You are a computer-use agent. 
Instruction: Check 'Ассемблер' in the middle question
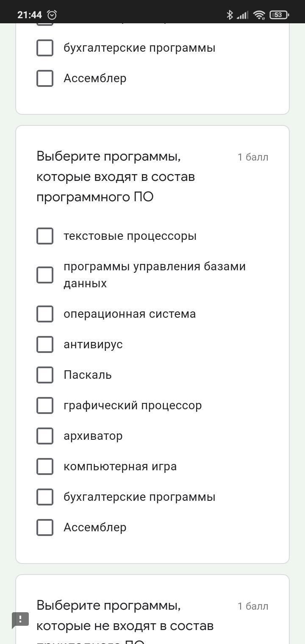[x=45, y=527]
